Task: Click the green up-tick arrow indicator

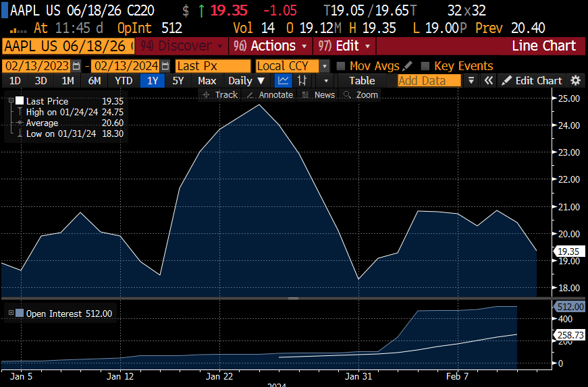Action: [201, 11]
